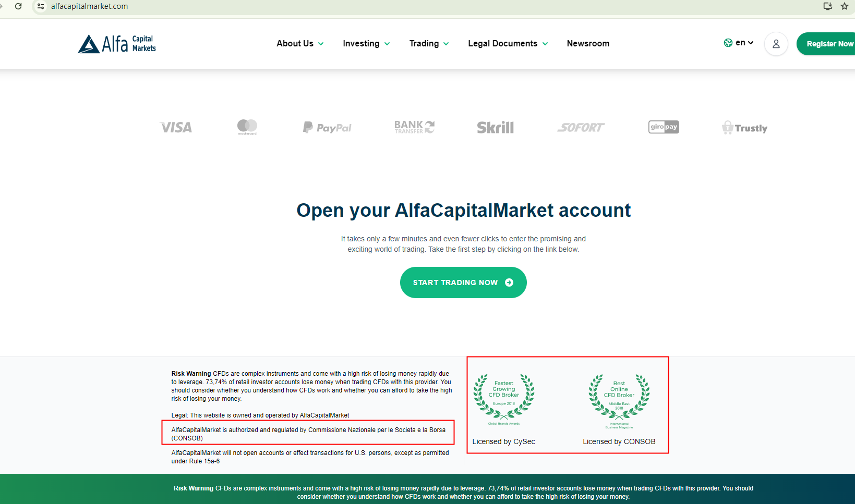Select the VISA payment logo

tap(176, 127)
